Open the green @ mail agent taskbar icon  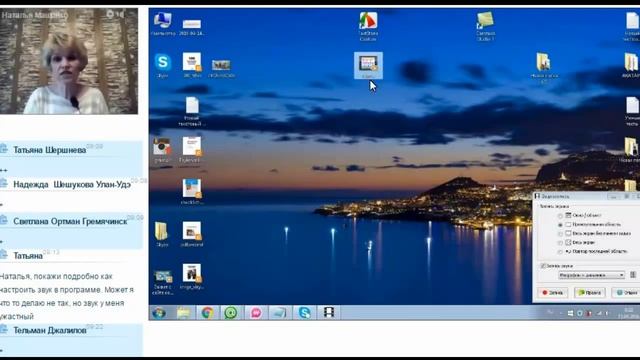[231, 313]
